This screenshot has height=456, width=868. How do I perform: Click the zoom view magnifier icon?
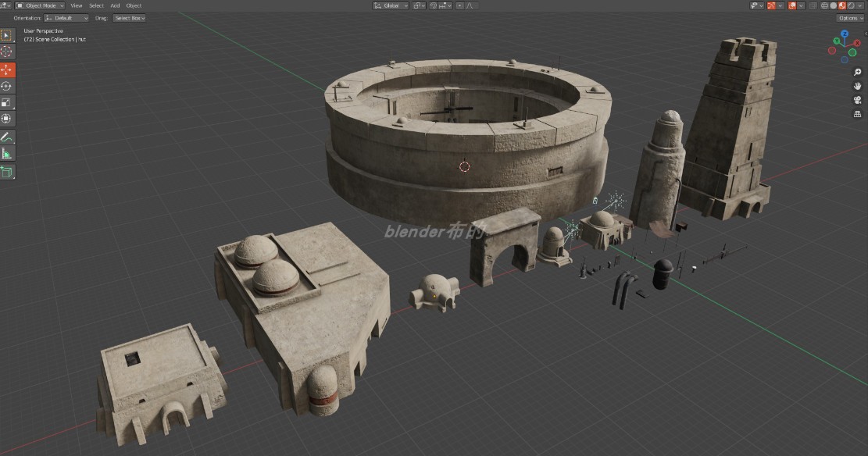[x=857, y=72]
